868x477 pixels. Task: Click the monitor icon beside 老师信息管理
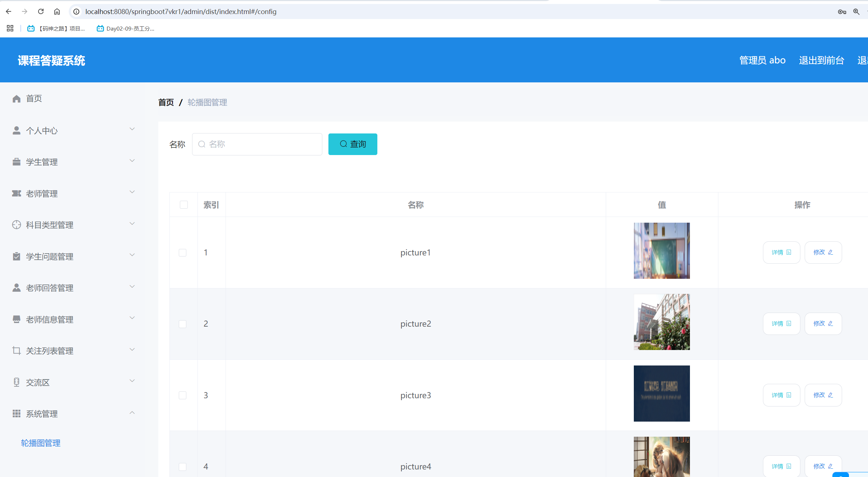[17, 319]
